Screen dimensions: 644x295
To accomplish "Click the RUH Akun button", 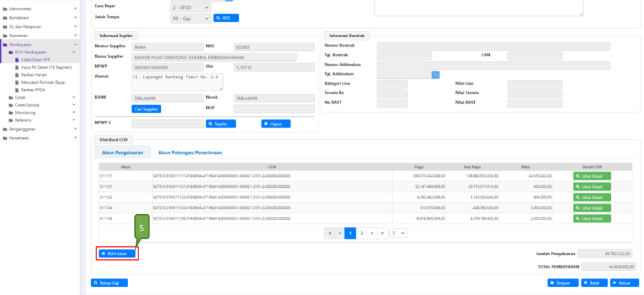I will click(117, 254).
